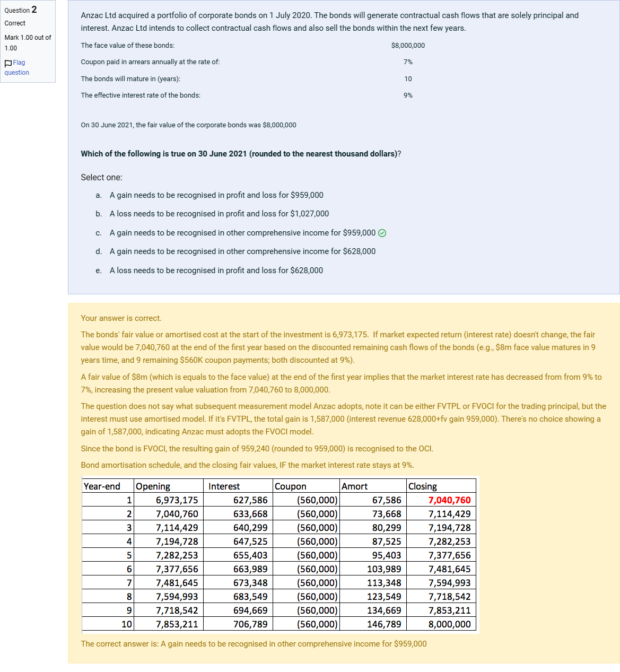The height and width of the screenshot is (672, 620).
Task: Choose option c gain in OCI $959,000
Action: pos(242,233)
